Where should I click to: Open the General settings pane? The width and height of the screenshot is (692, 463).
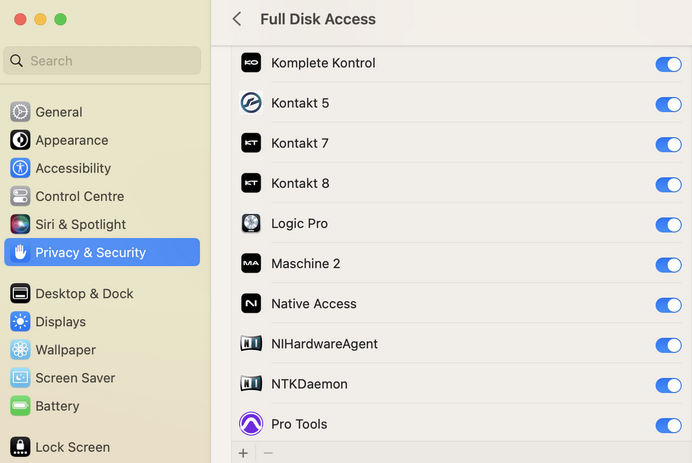pos(102,112)
